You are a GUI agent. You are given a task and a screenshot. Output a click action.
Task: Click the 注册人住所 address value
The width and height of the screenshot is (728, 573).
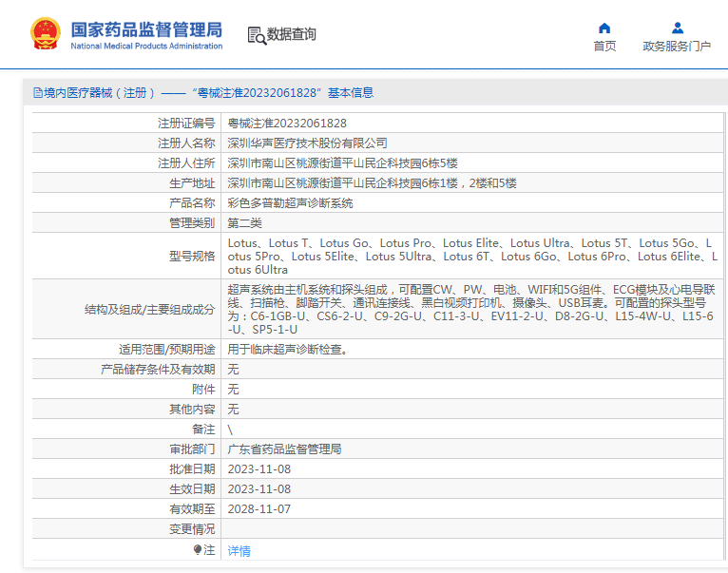343,163
